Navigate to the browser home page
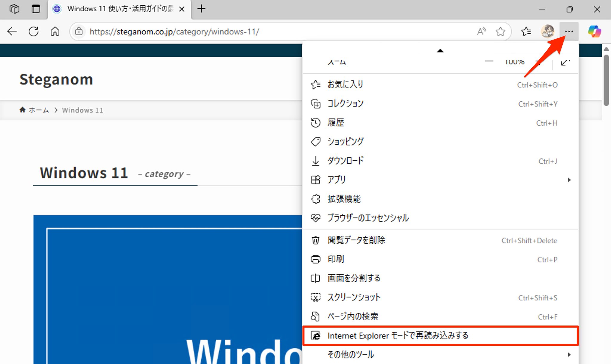 (55, 31)
